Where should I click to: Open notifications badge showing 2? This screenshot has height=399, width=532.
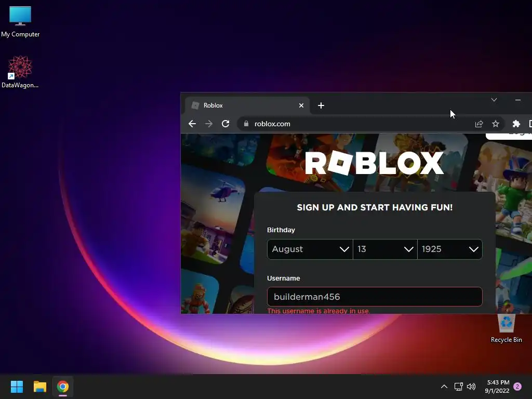(x=517, y=387)
